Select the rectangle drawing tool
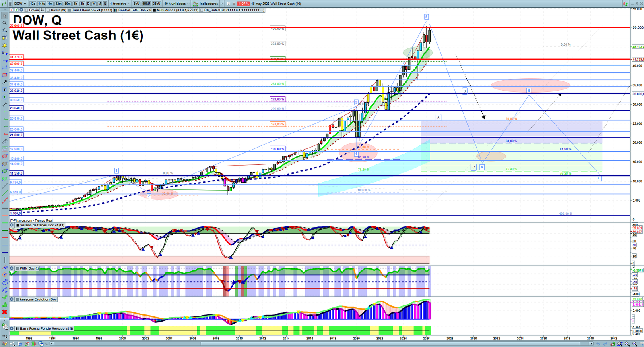 point(5,75)
